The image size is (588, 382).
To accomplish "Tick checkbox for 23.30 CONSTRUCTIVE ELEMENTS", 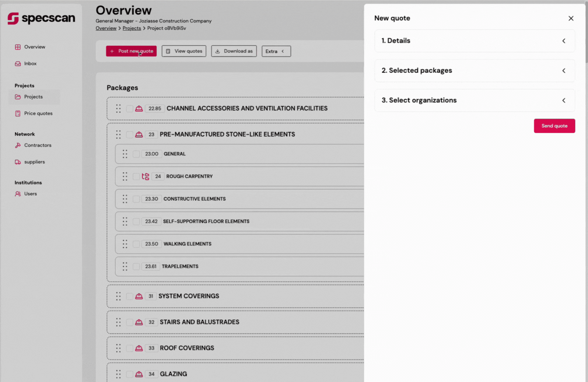I will tap(136, 199).
